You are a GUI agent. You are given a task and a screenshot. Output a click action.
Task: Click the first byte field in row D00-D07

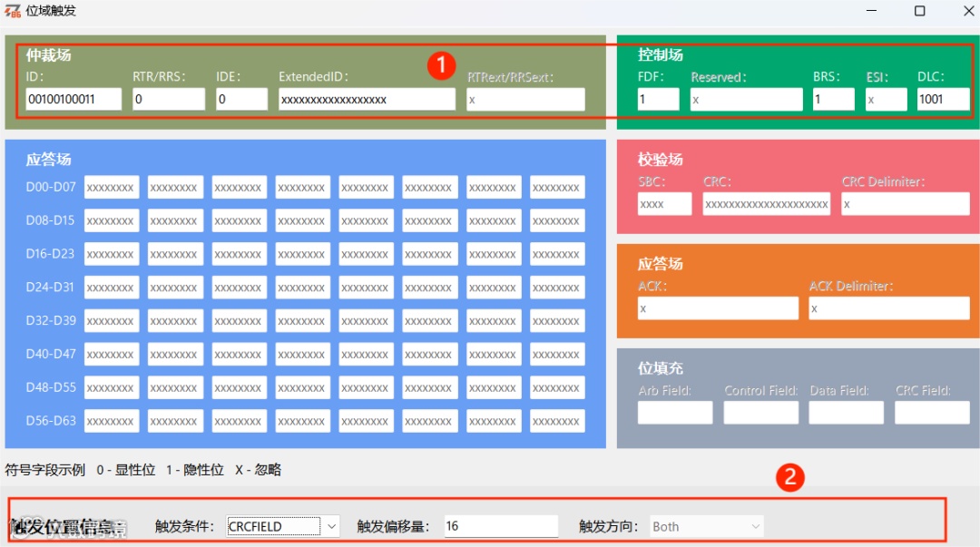click(112, 188)
